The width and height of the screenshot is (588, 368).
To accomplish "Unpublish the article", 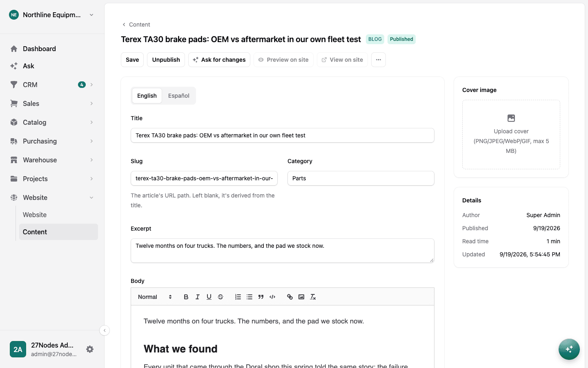I will [x=166, y=60].
